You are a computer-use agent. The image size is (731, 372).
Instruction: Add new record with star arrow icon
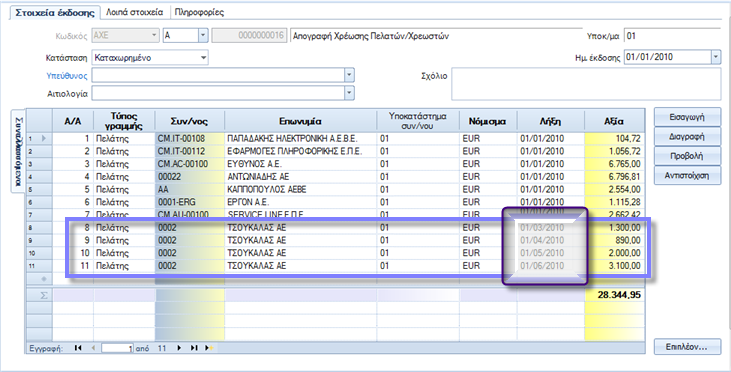(209, 348)
